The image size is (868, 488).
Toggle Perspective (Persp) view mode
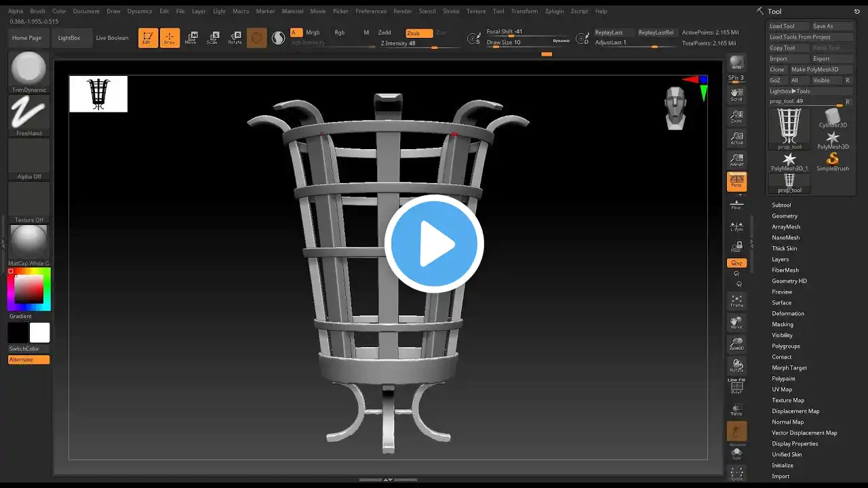tap(736, 181)
